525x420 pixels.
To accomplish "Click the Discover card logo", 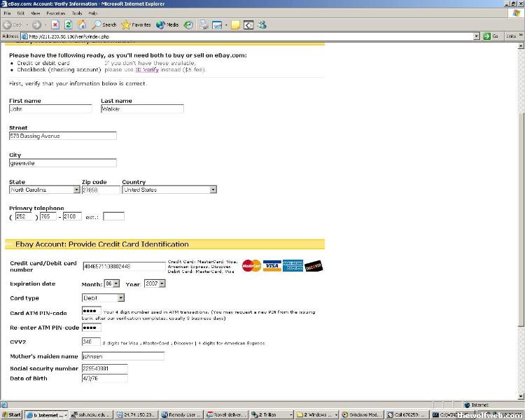I will pos(314,266).
